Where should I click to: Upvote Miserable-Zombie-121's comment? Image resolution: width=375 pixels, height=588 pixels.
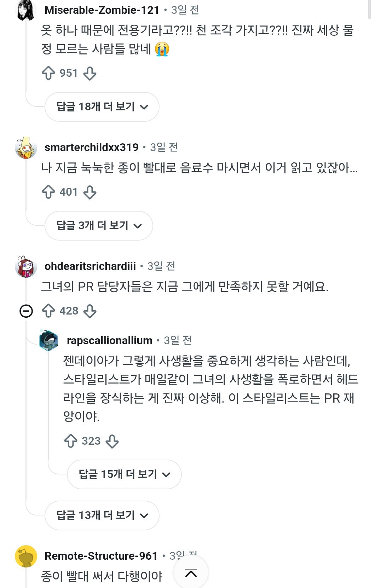(48, 73)
